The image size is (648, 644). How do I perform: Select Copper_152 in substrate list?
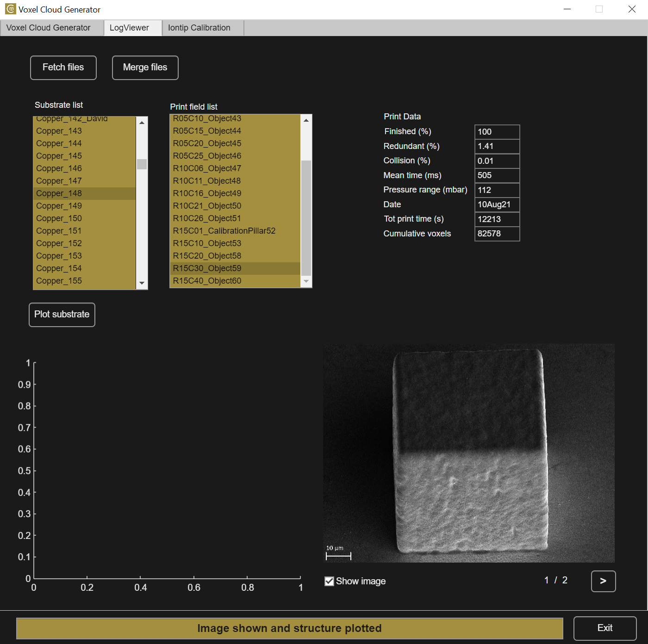[x=85, y=243]
